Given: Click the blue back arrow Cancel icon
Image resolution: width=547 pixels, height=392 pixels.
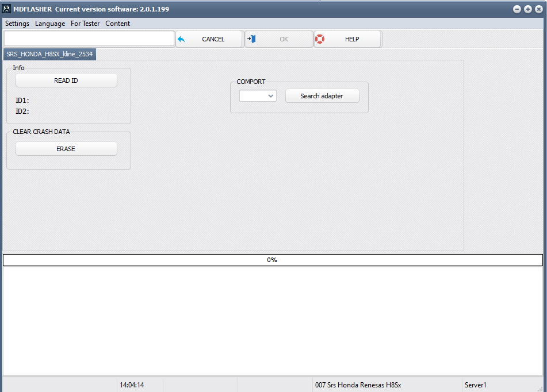Looking at the screenshot, I should coord(181,40).
